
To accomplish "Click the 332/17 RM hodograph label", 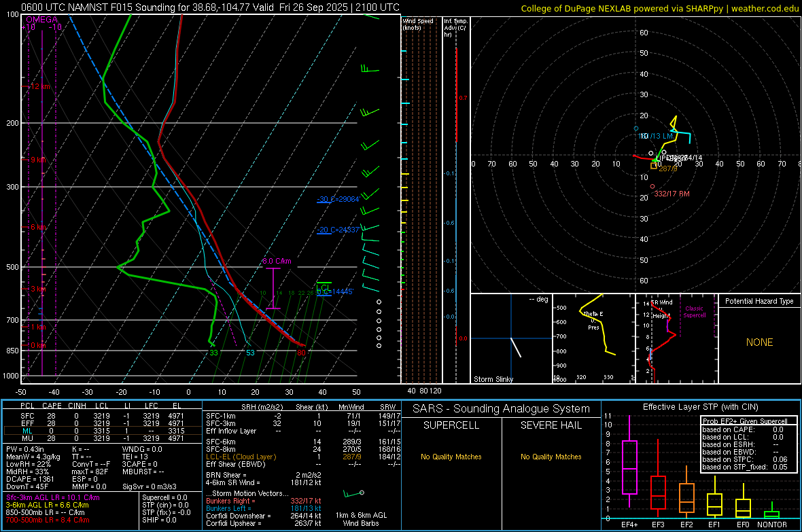I will (672, 194).
